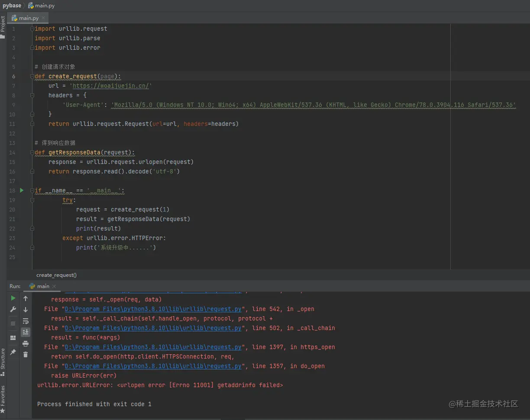Toggle soft-wrap in the Run console

26,321
